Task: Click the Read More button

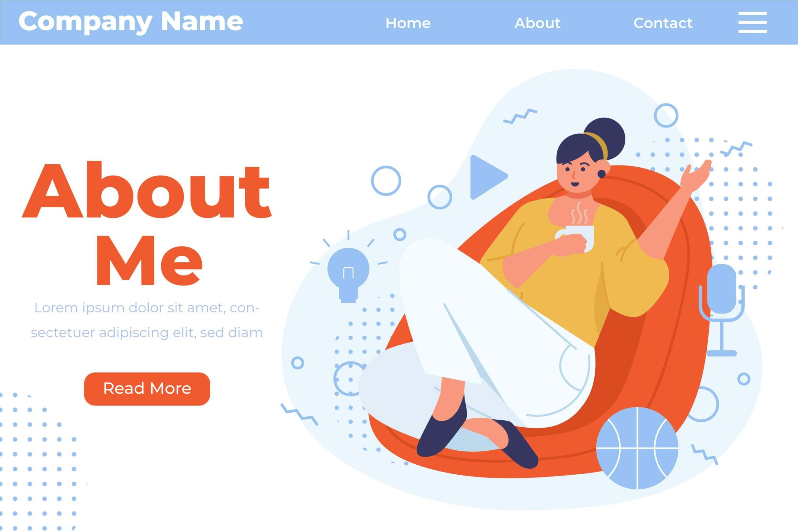Action: pos(147,389)
